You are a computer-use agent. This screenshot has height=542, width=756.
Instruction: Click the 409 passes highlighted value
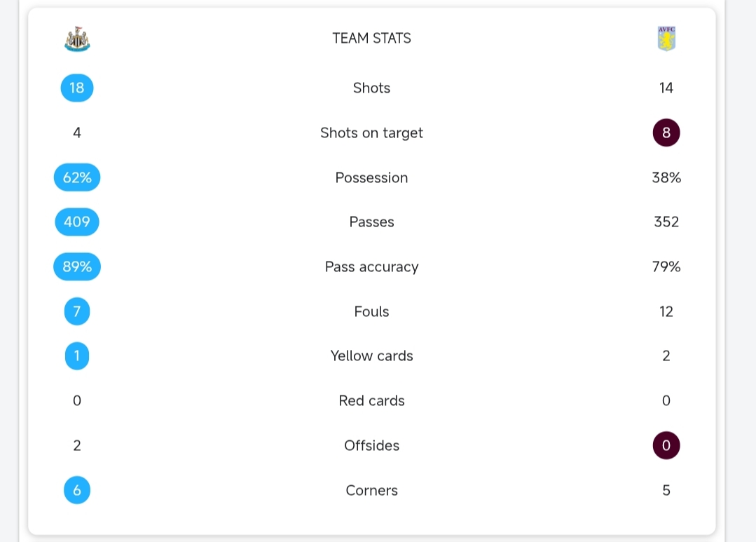point(77,222)
